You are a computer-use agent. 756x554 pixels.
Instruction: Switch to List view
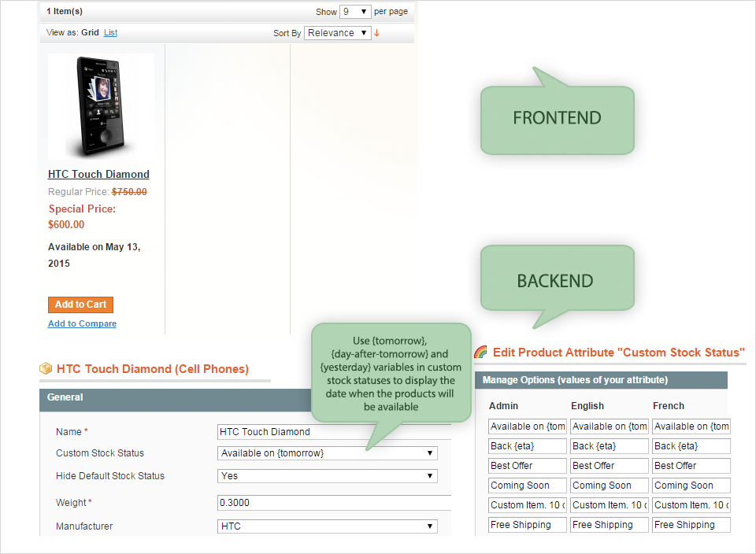110,32
